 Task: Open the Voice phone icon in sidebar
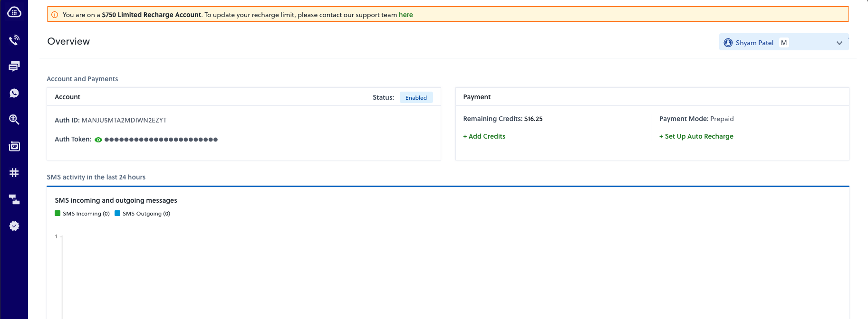click(x=14, y=40)
